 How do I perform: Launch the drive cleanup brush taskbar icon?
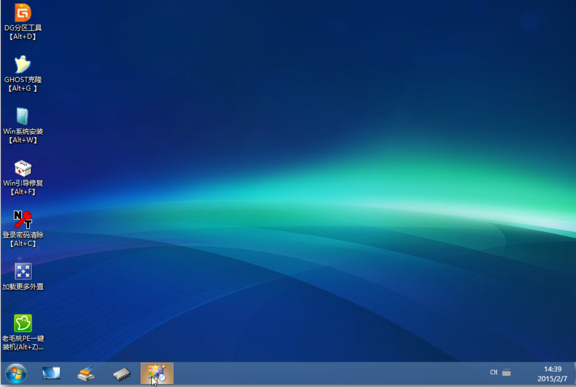tap(86, 373)
